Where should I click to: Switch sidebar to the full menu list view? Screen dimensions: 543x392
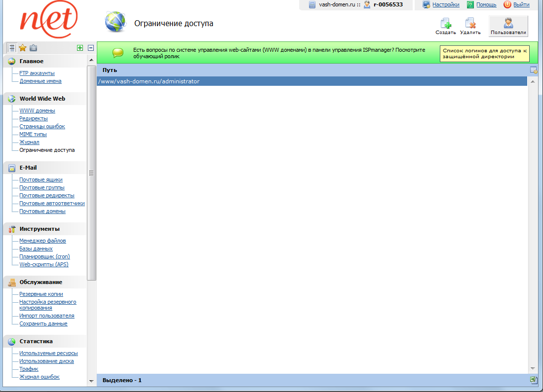(x=12, y=48)
